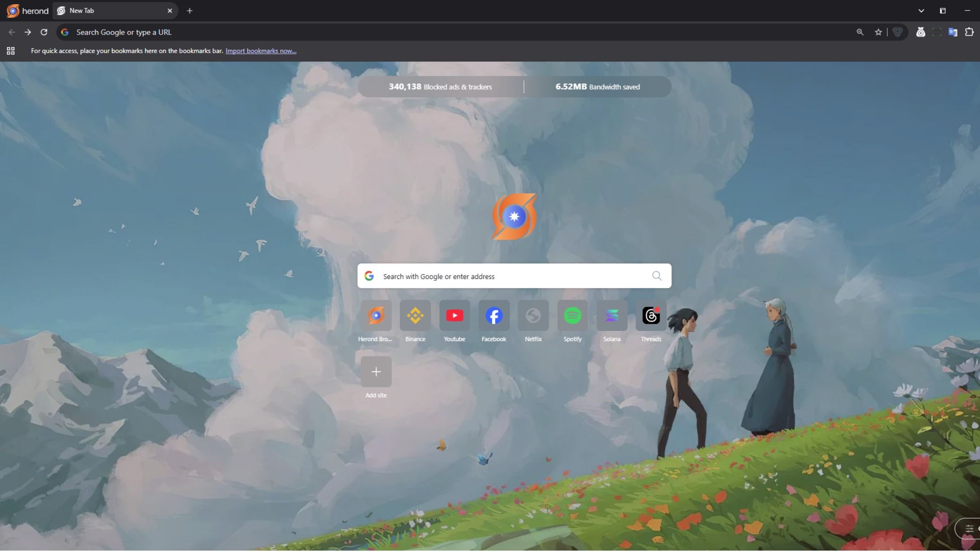
Task: Open the Threads shortcut tile
Action: [x=651, y=315]
